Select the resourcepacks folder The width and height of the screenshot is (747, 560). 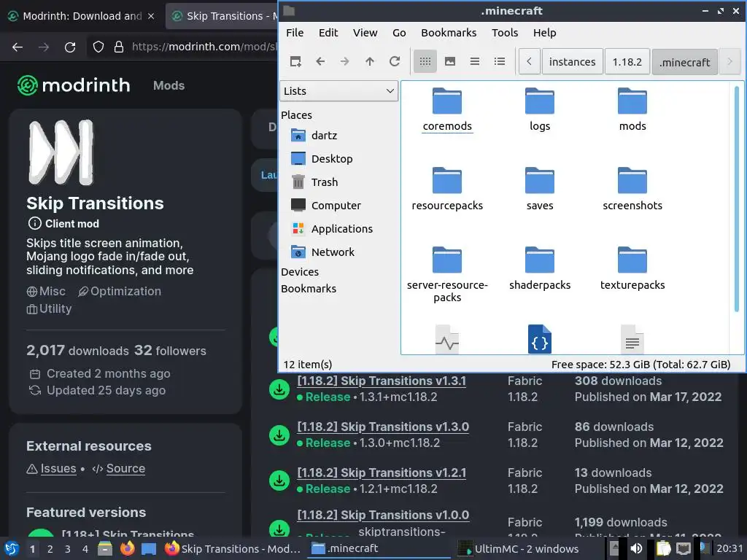[447, 189]
